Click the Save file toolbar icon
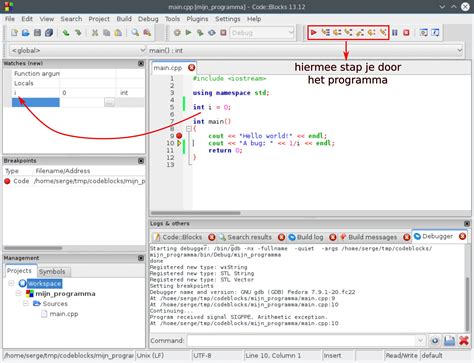Screen dimensions: 474x363 tap(37, 33)
